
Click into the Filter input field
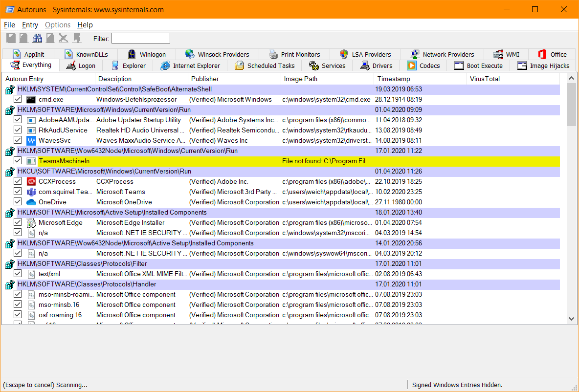141,39
